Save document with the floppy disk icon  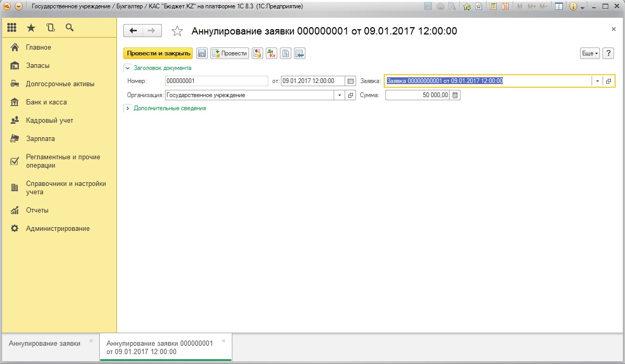202,53
